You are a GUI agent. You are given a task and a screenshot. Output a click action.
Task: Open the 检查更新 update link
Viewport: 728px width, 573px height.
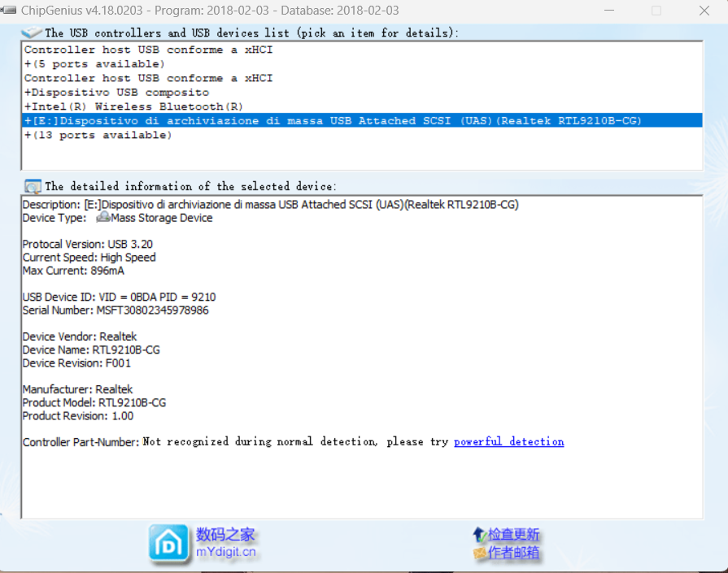[513, 534]
